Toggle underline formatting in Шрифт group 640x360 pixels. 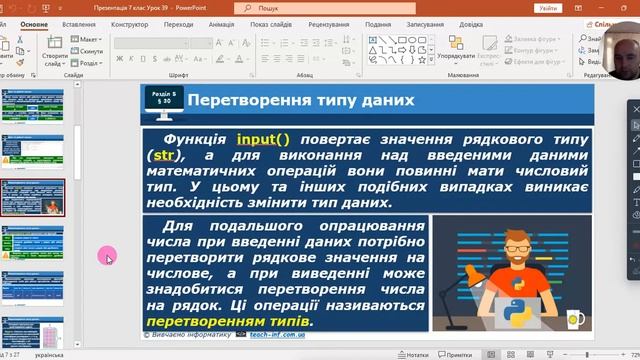[143, 59]
